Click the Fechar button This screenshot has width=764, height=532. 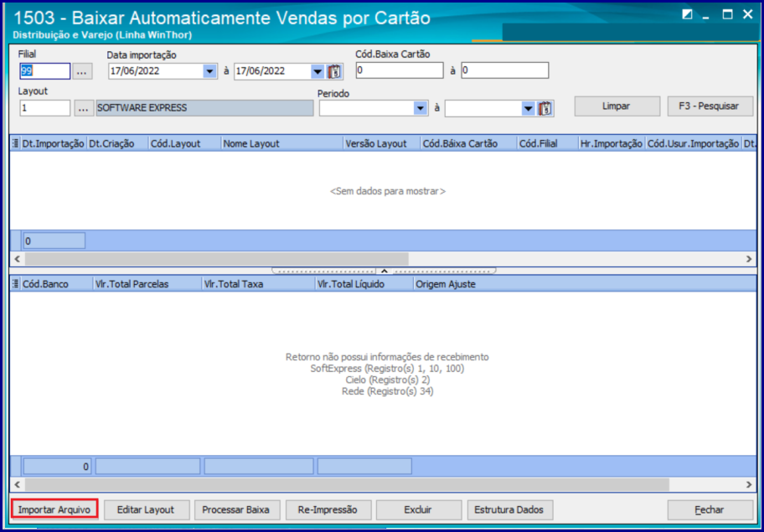(x=710, y=510)
